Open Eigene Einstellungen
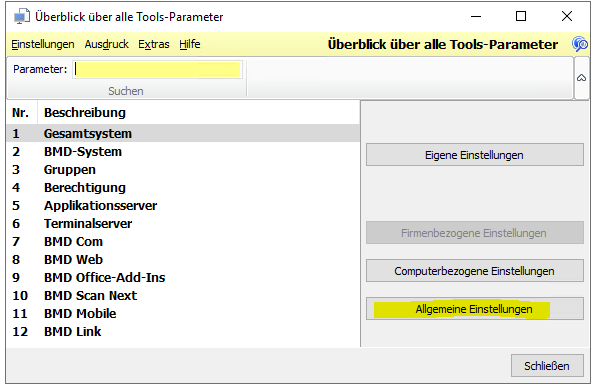597x387 pixels. [474, 155]
